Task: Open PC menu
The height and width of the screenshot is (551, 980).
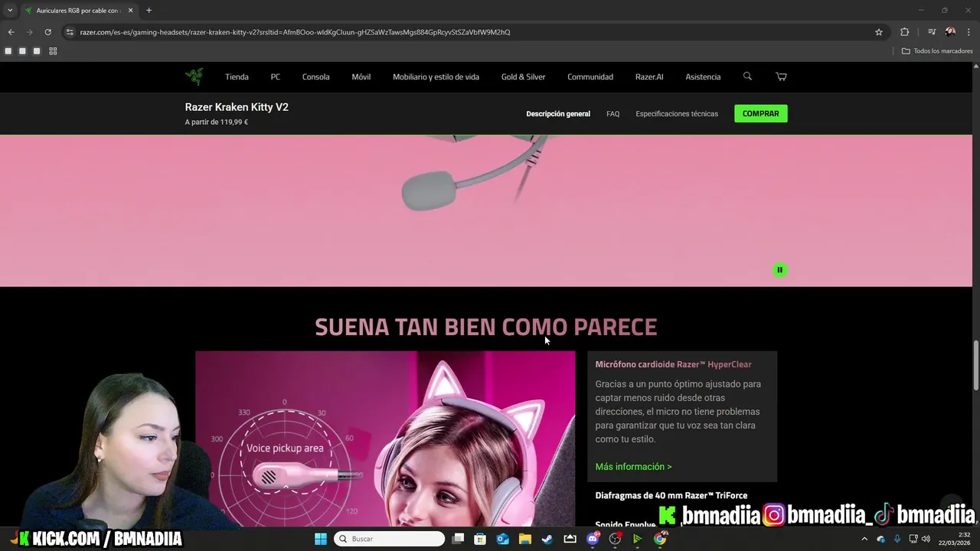Action: click(x=275, y=77)
